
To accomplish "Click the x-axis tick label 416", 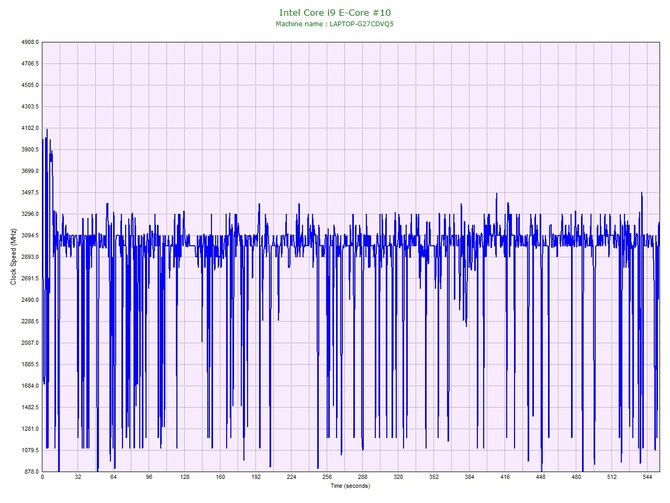I will coord(505,477).
